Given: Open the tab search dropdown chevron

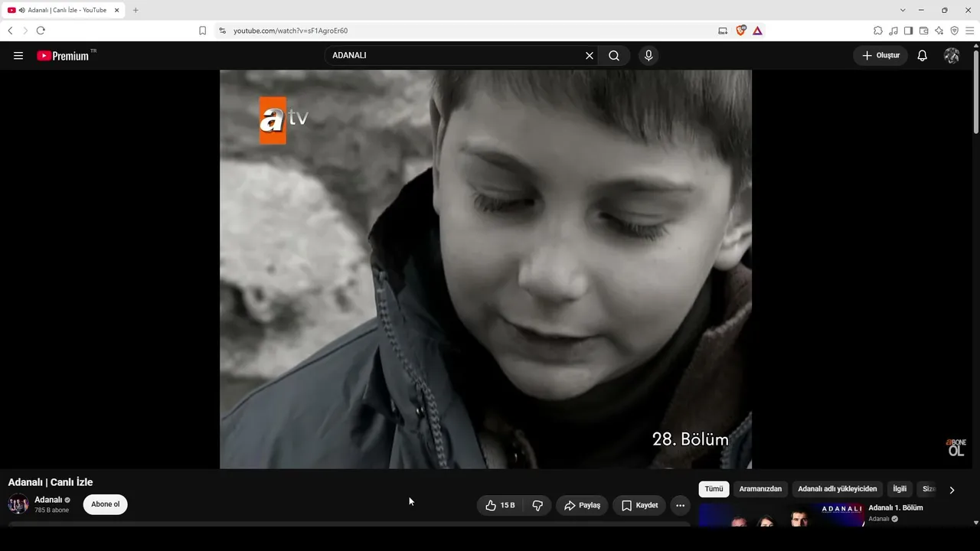Looking at the screenshot, I should 903,10.
